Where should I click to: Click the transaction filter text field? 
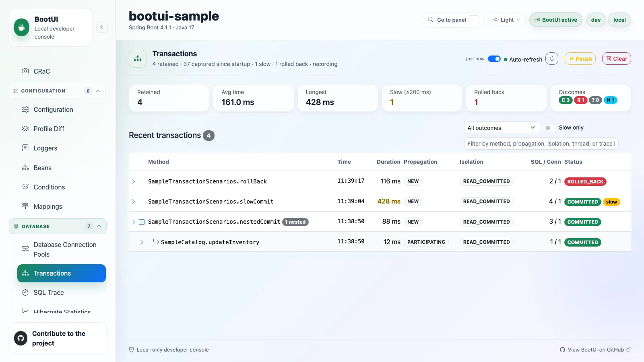pyautogui.click(x=541, y=144)
